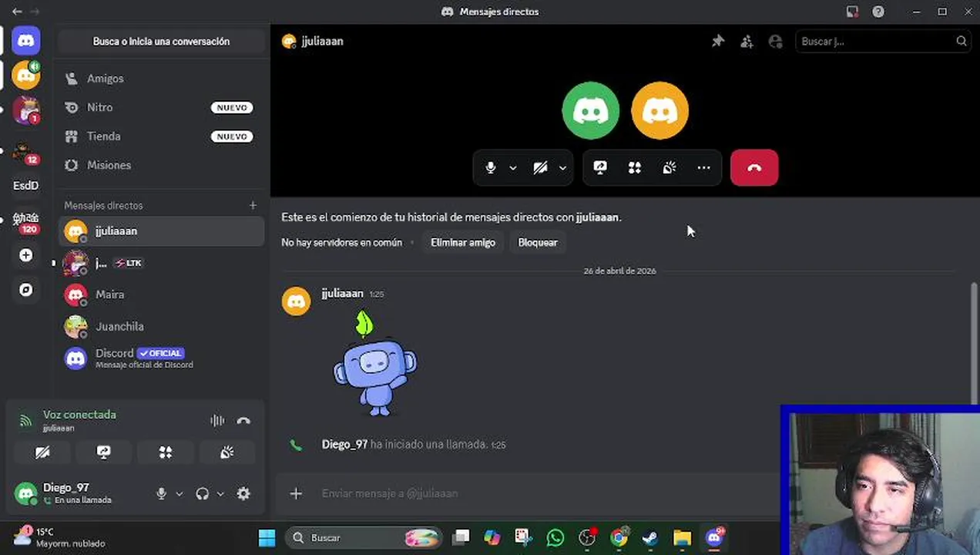Open user settings gear
Image resolution: width=980 pixels, height=555 pixels.
click(x=243, y=494)
